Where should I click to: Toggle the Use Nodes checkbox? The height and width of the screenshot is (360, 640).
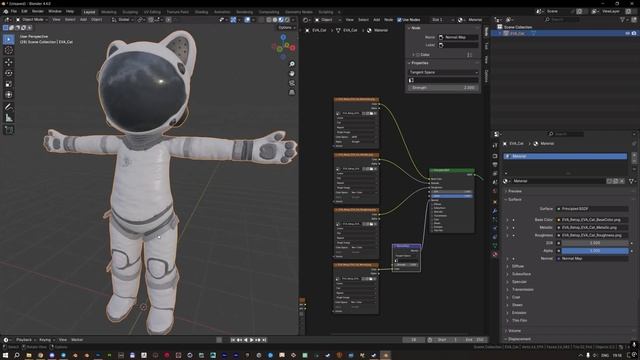(399, 20)
